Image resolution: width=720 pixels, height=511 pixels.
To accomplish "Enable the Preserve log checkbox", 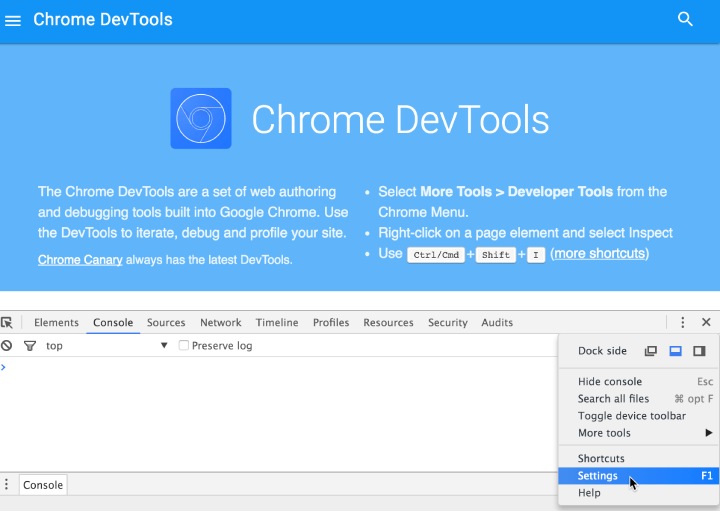I will (x=184, y=345).
